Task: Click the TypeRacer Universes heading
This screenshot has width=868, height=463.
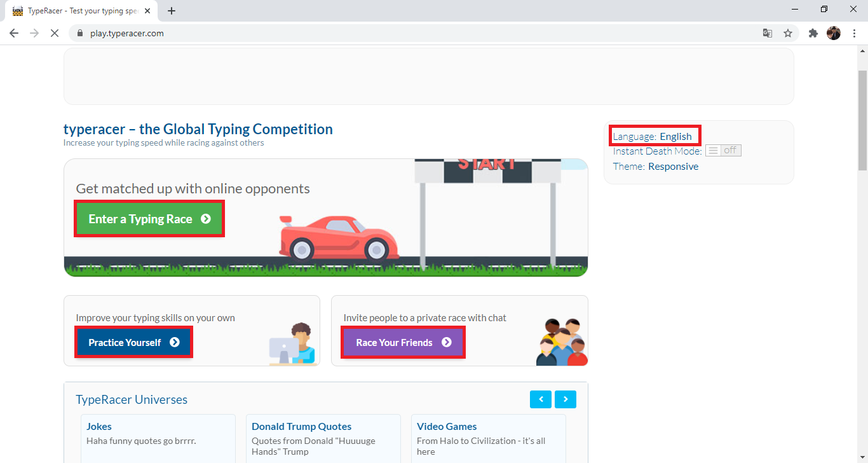Action: pyautogui.click(x=132, y=399)
